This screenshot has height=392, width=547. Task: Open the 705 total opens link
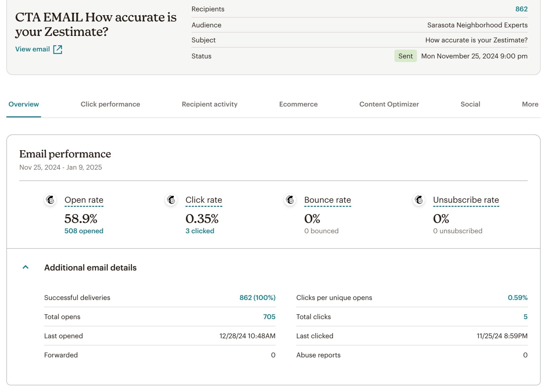tap(269, 317)
